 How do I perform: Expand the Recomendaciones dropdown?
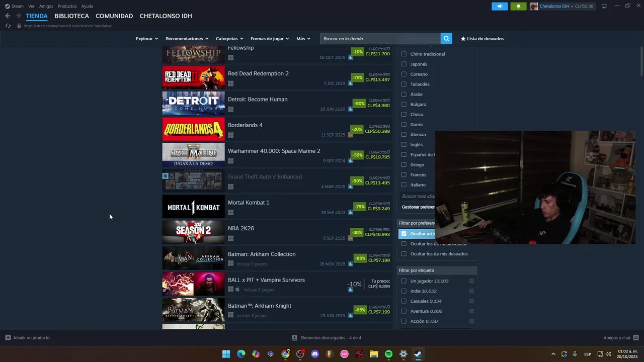pyautogui.click(x=187, y=39)
